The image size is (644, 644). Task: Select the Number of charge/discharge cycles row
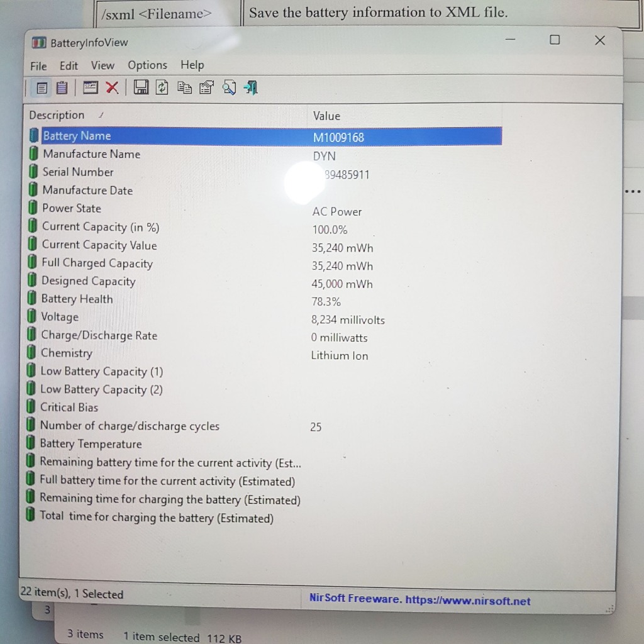pos(130,426)
